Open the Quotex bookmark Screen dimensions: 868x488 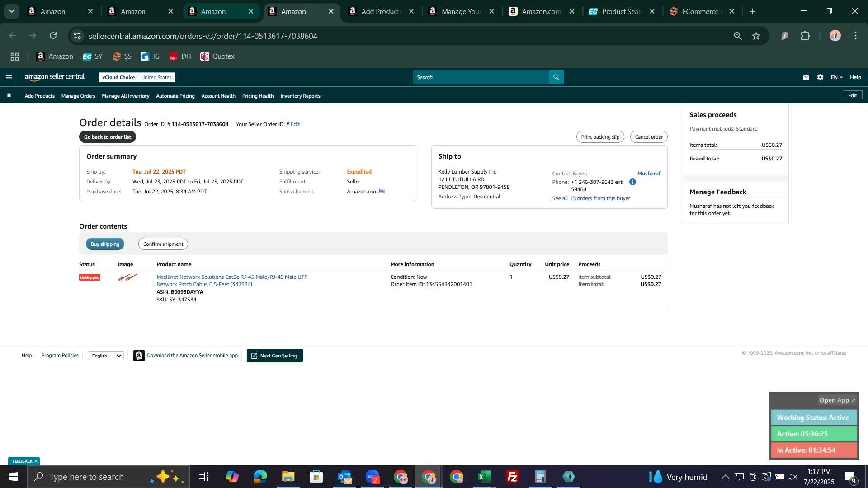coord(217,56)
